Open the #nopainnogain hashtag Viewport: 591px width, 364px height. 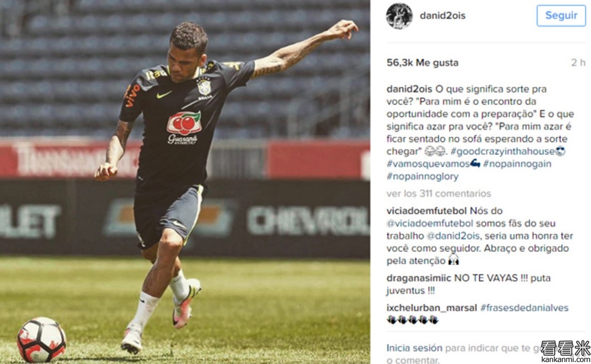(x=517, y=164)
